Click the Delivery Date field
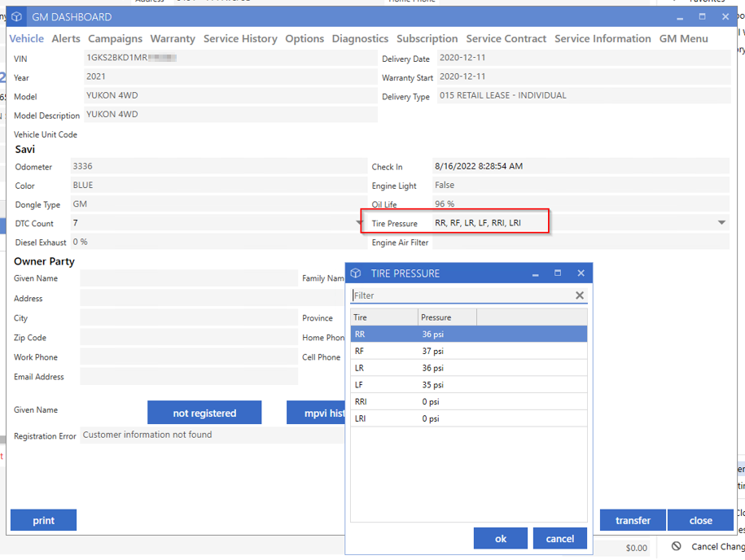 tap(584, 58)
